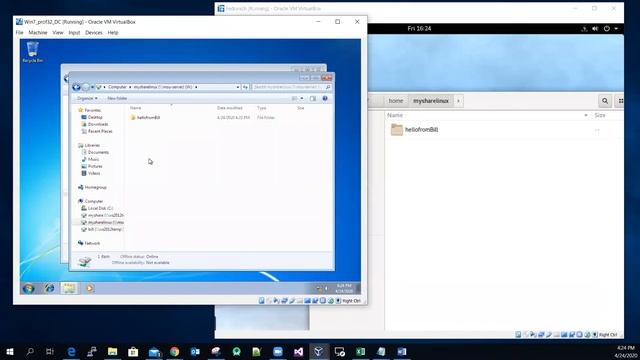
Task: Toggle the preview pane icon in Explorer
Action: (313, 98)
